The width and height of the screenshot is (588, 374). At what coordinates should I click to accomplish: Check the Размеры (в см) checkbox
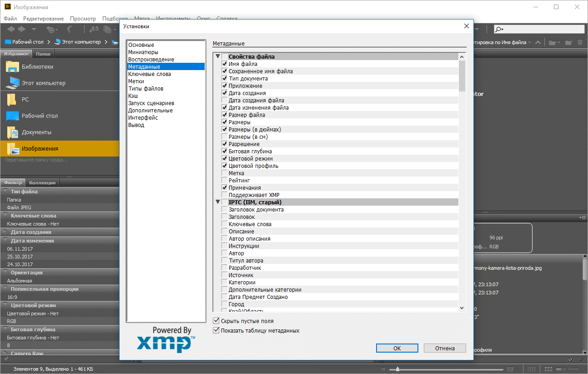225,137
